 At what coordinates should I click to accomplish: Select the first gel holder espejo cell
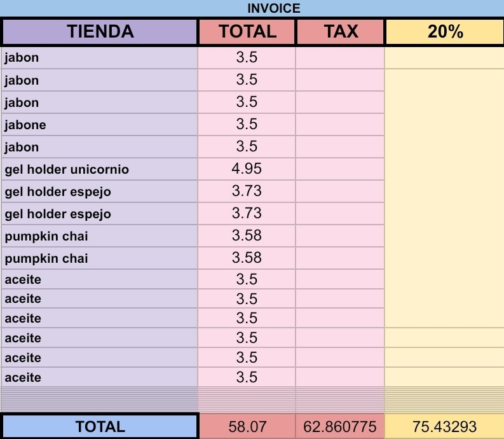coord(100,192)
